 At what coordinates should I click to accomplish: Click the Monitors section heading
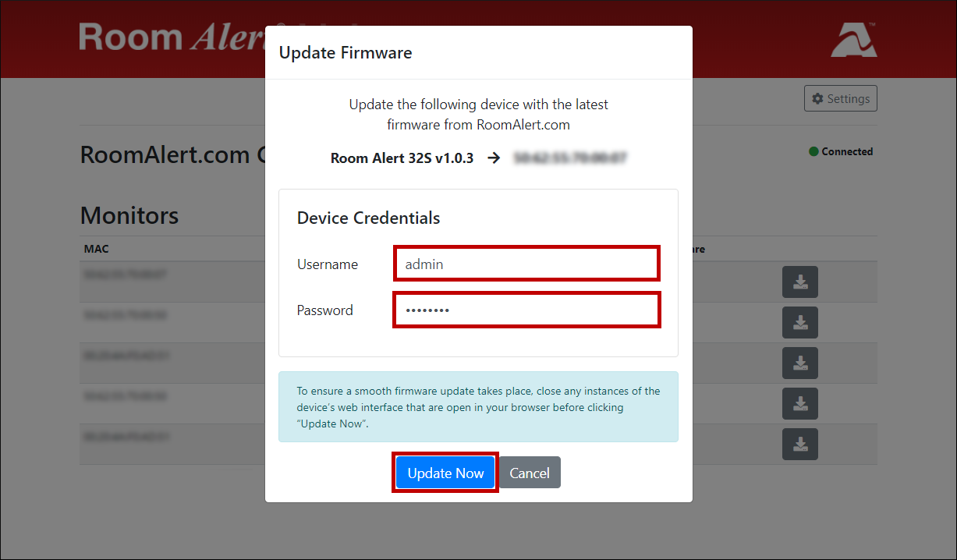pyautogui.click(x=129, y=215)
